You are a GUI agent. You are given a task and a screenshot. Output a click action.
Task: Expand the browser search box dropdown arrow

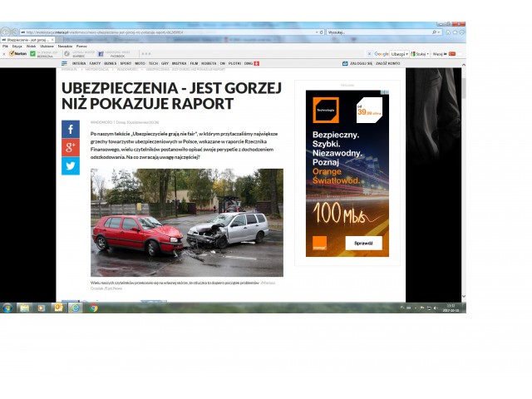tap(438, 32)
